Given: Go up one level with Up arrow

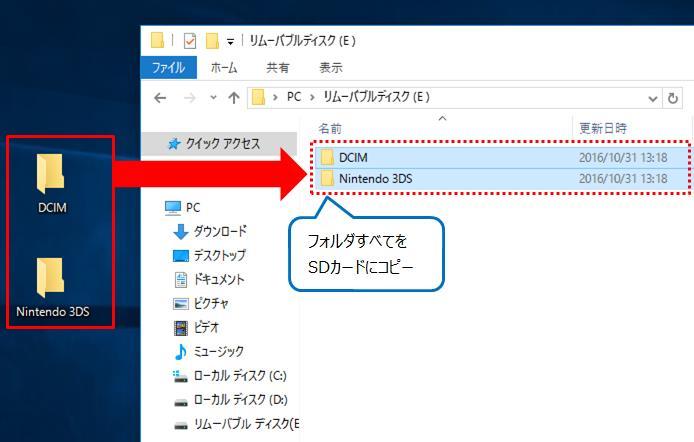Looking at the screenshot, I should coord(233,97).
